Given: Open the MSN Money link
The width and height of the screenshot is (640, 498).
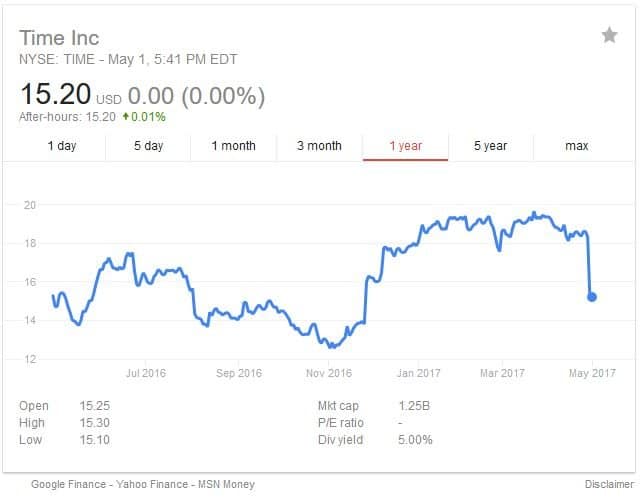Looking at the screenshot, I should coord(227,484).
